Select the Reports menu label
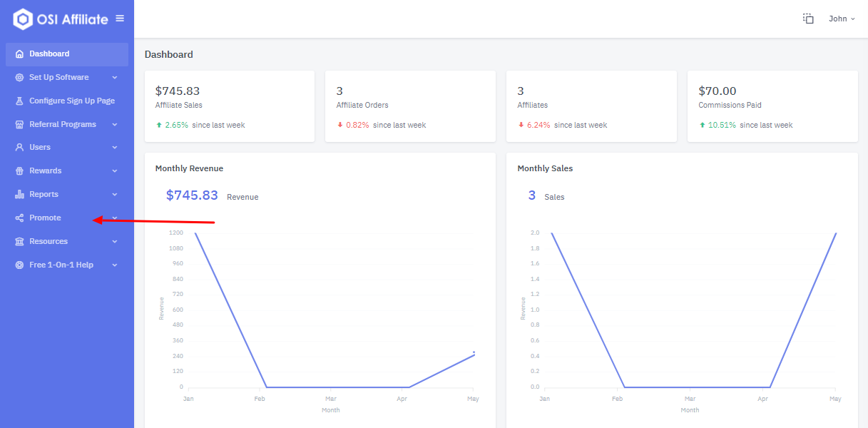Viewport: 868px width, 428px height. (x=44, y=195)
